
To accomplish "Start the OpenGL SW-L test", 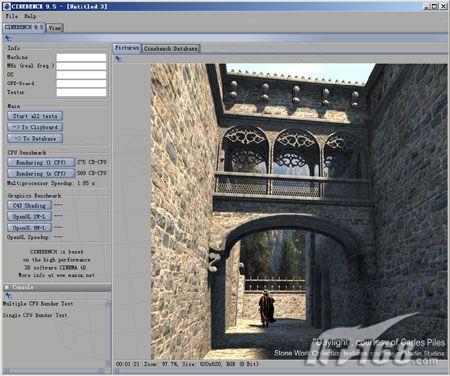I will click(x=30, y=217).
